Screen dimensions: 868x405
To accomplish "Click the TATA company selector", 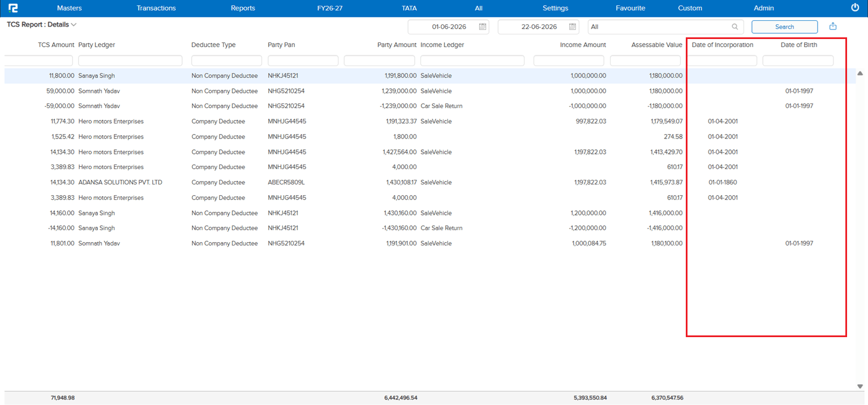I will click(409, 8).
